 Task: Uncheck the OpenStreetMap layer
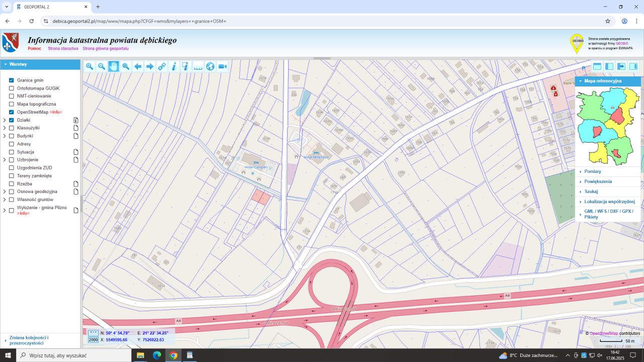[x=12, y=112]
